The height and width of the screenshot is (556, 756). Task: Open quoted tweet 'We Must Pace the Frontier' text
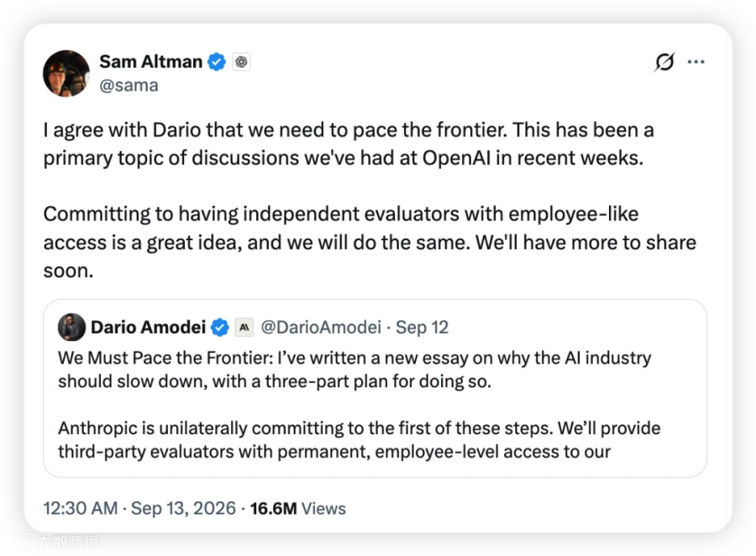[x=354, y=370]
